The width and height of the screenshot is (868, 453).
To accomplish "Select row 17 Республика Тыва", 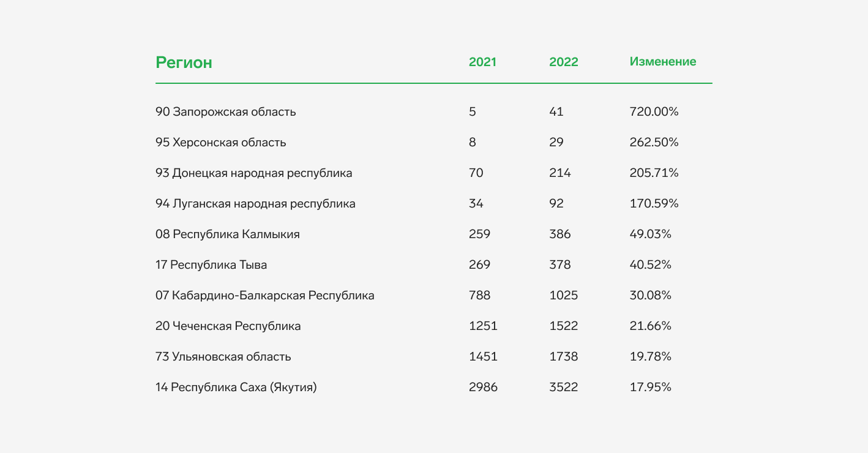I will point(433,265).
